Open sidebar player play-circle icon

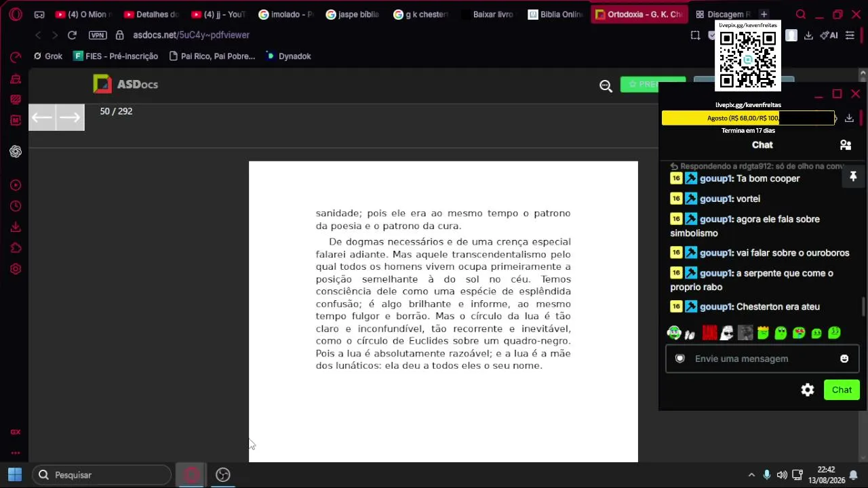click(x=16, y=185)
